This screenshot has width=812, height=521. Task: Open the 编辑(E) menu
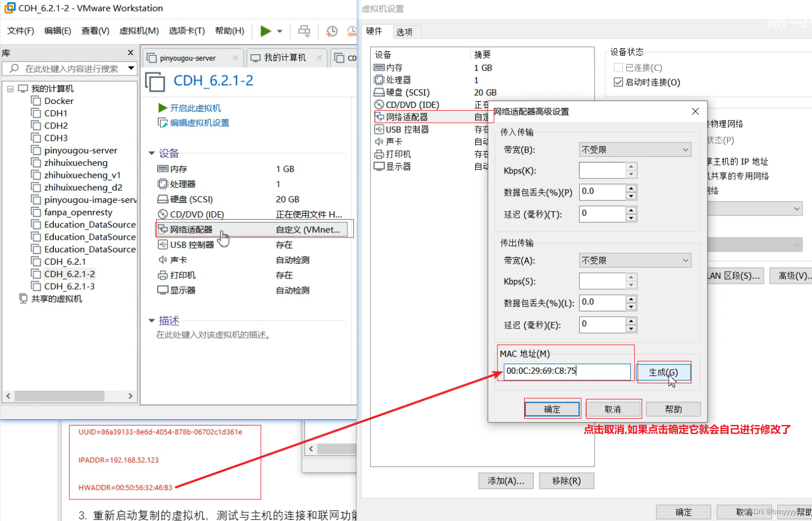[58, 31]
